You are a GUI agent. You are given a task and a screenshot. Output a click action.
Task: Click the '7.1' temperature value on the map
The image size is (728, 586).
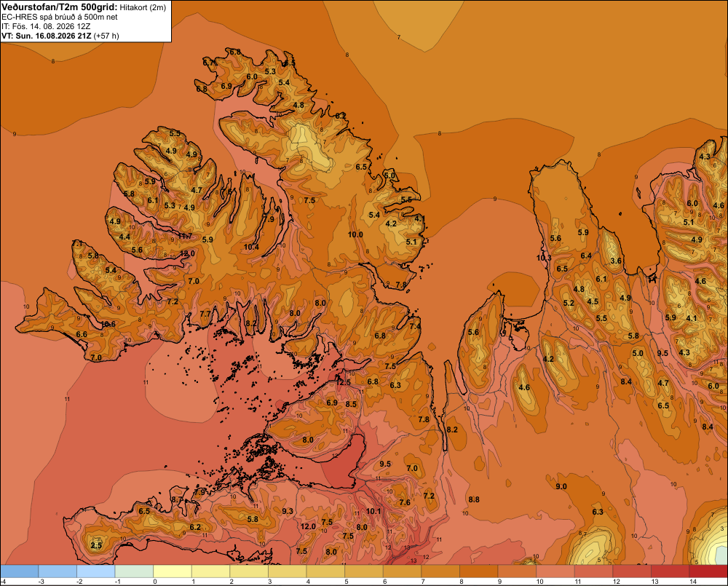tap(77, 243)
